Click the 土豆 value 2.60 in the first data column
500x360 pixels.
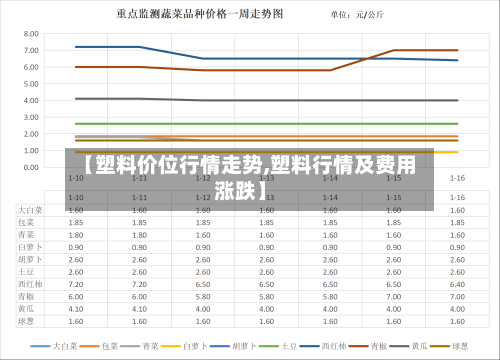click(76, 272)
